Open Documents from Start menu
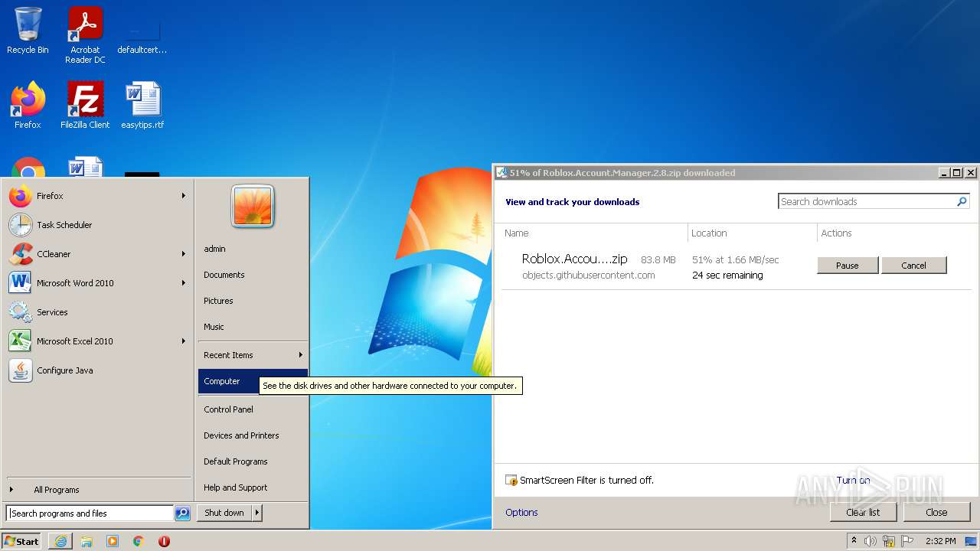Image resolution: width=980 pixels, height=551 pixels. point(253,275)
